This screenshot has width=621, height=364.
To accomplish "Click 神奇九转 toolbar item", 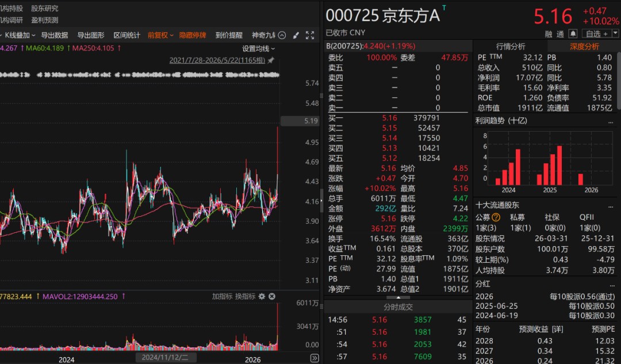I will click(263, 35).
